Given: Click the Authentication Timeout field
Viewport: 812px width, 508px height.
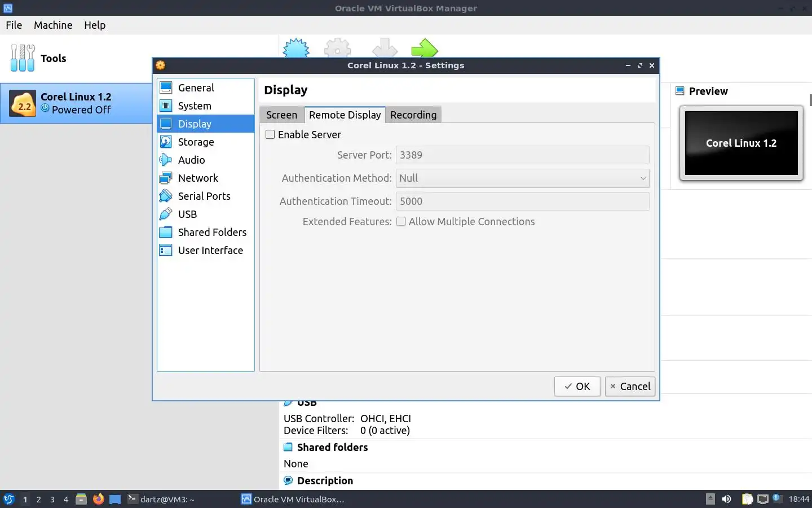Looking at the screenshot, I should click(x=523, y=201).
